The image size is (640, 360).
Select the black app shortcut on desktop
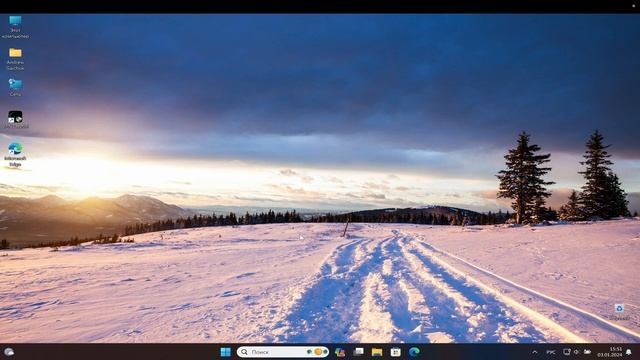click(x=16, y=119)
